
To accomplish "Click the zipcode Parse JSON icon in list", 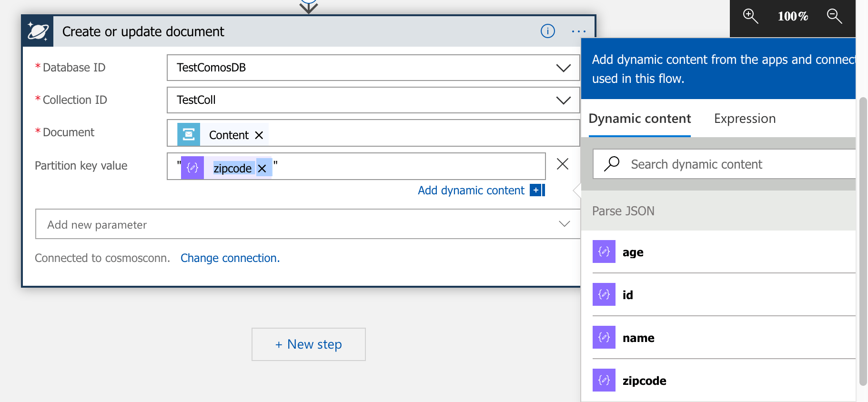I will pyautogui.click(x=604, y=380).
